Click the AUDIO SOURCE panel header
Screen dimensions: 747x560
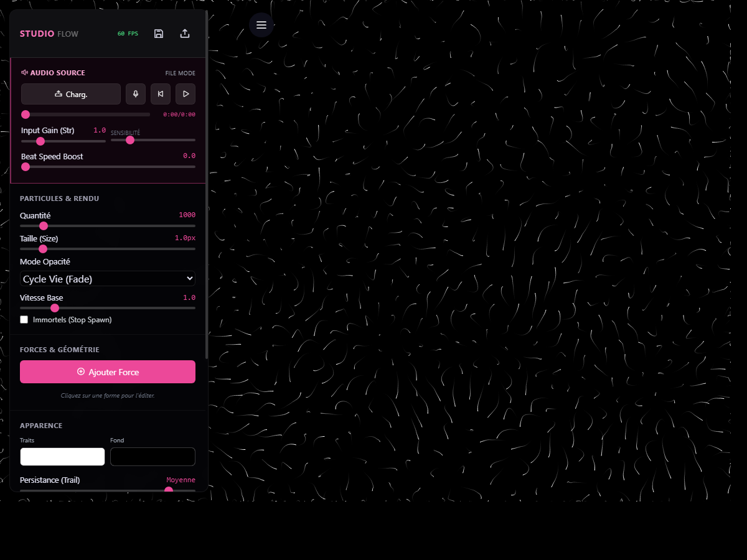(56, 72)
